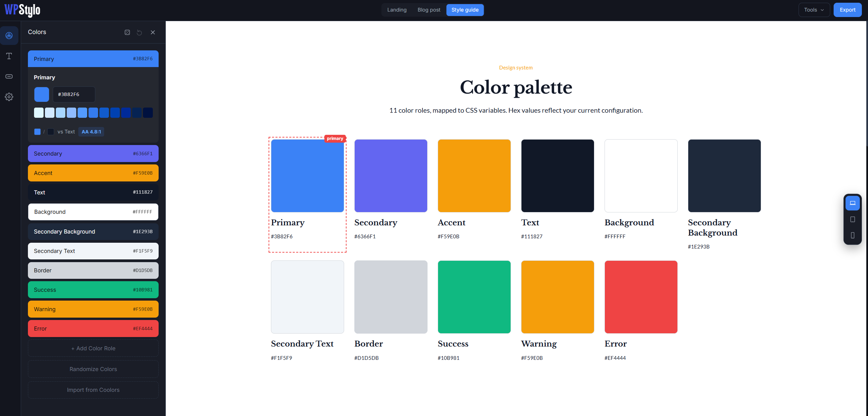The height and width of the screenshot is (416, 868).
Task: Select the Secondary swatch in the palette preview
Action: point(391,176)
